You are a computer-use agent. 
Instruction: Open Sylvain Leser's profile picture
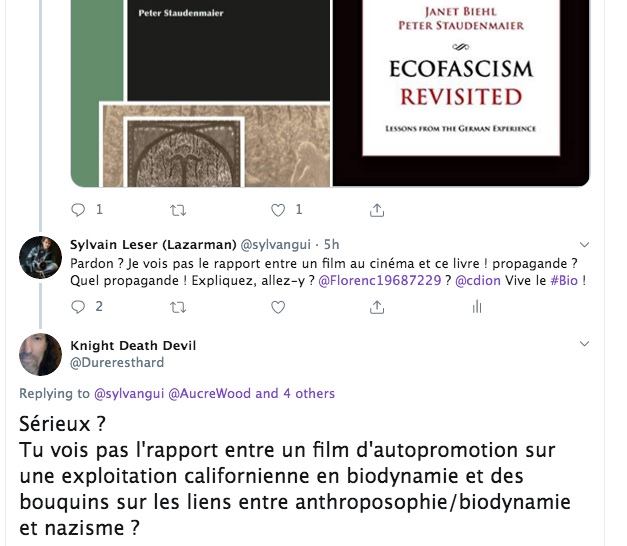click(x=40, y=257)
